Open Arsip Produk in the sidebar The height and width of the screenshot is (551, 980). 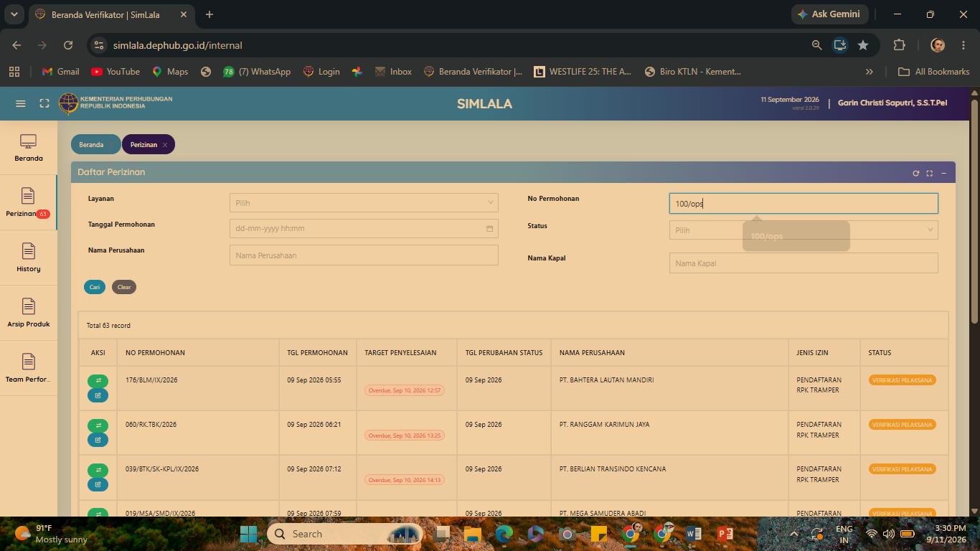click(x=29, y=313)
